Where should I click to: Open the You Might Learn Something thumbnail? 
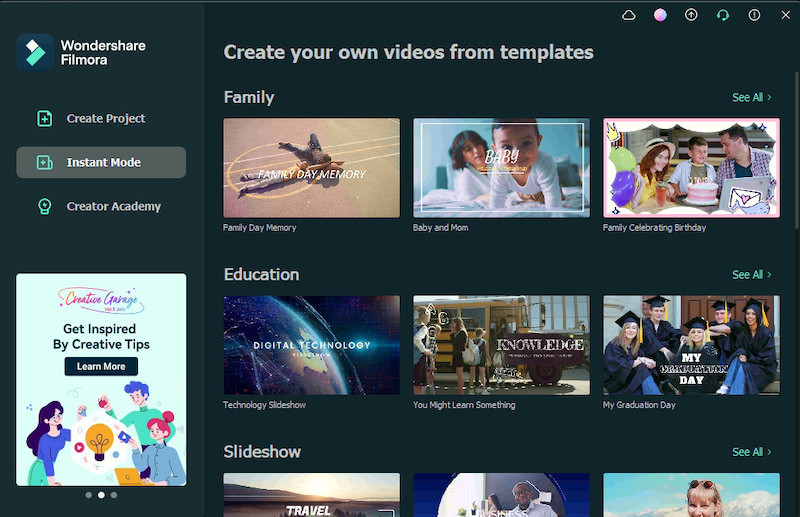click(x=501, y=345)
